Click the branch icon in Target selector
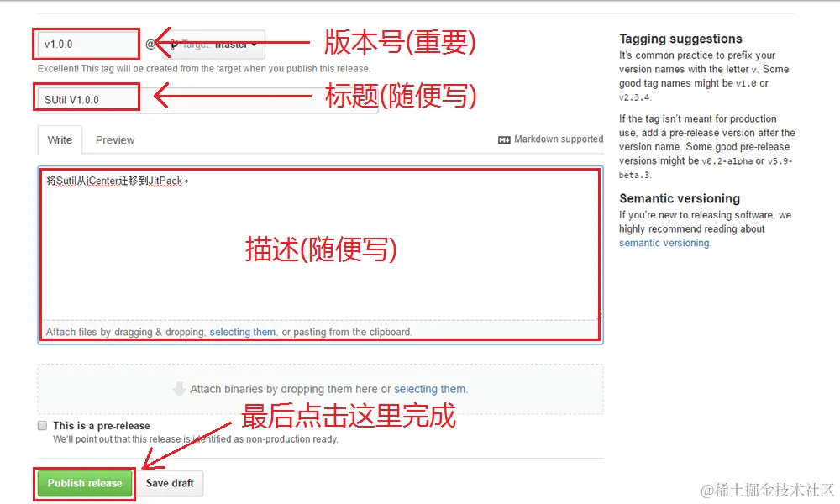Screen dimensions: 840x504 tap(174, 45)
